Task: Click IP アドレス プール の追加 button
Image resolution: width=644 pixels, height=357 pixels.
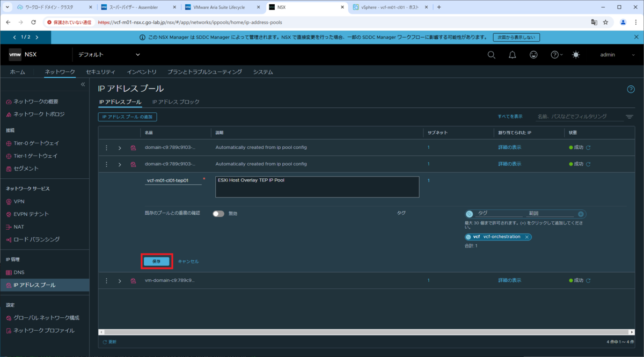Action: tap(127, 116)
